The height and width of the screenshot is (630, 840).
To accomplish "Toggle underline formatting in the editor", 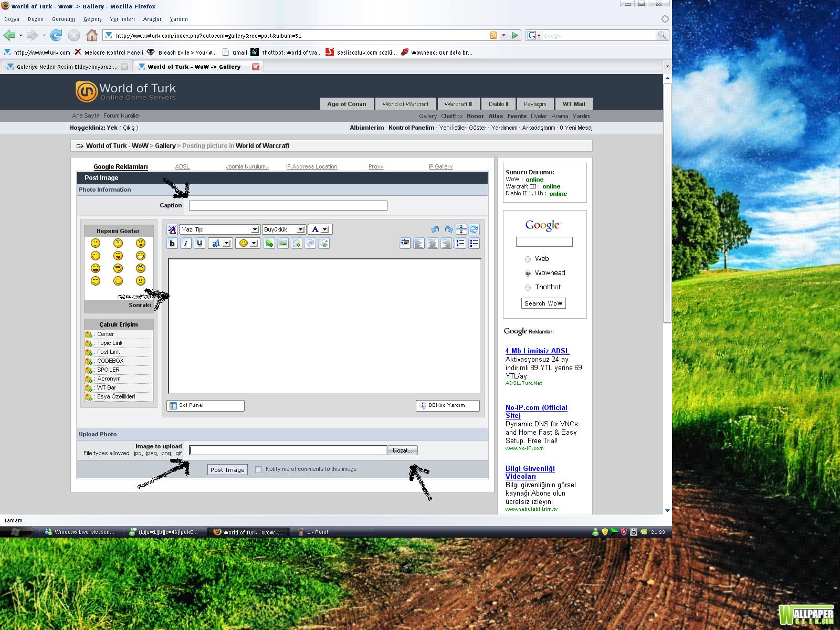I will tap(199, 243).
